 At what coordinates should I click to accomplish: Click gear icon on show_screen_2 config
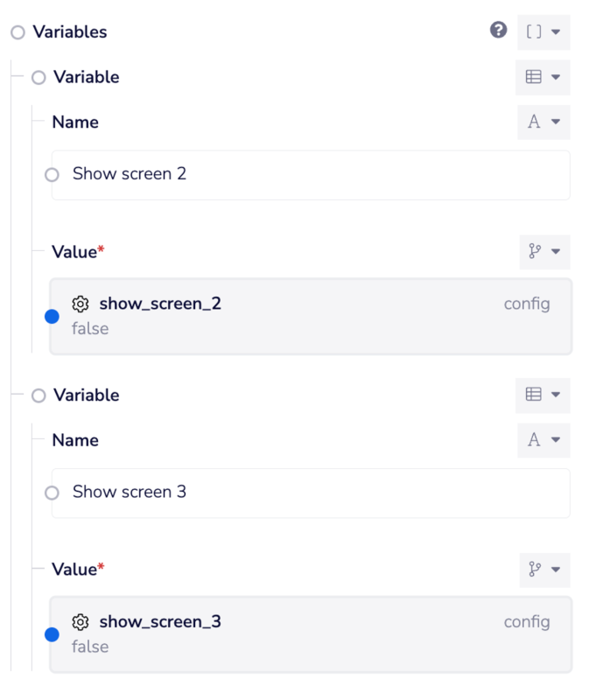81,304
